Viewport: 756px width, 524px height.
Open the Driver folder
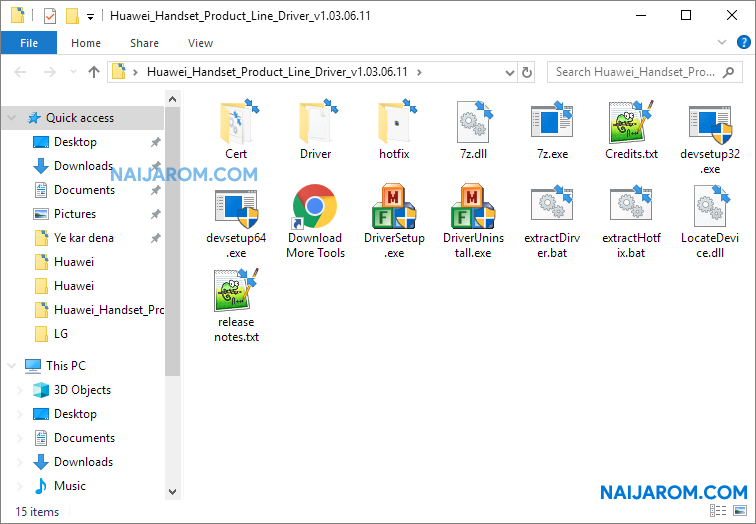pos(315,129)
